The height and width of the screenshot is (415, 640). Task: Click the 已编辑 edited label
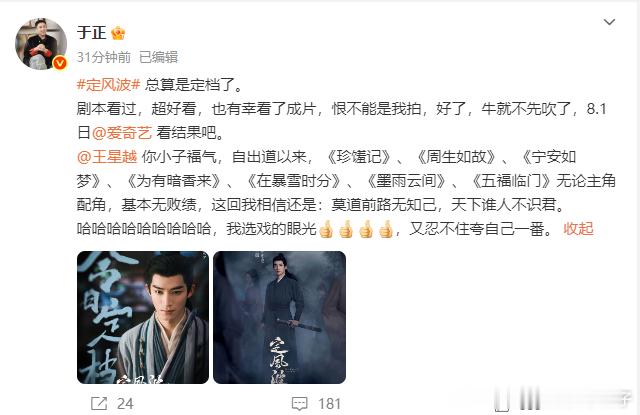(158, 57)
